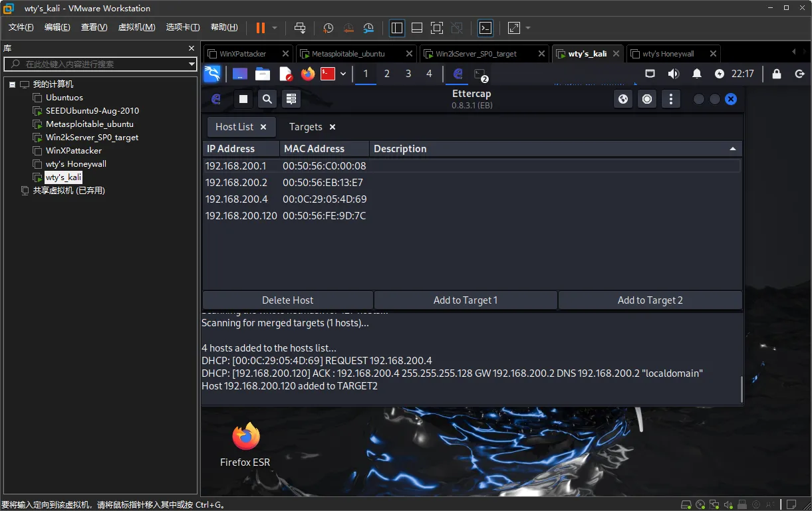Viewport: 812px width, 511px height.
Task: Collapse the 我的计算机 tree node
Action: click(x=12, y=84)
